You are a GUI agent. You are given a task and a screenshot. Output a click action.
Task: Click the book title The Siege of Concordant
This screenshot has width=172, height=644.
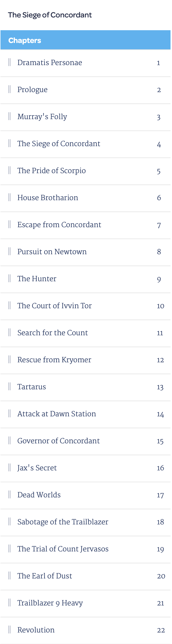[x=50, y=15]
